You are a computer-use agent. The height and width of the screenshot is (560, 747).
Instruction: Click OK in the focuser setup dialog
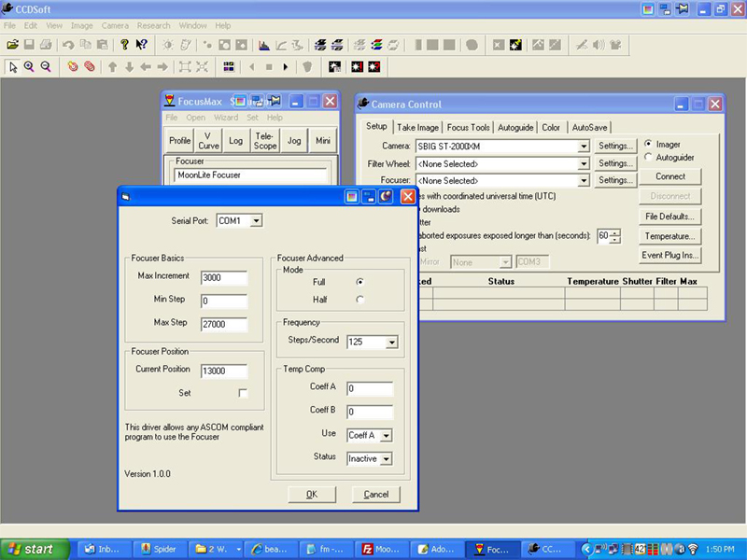tap(312, 495)
